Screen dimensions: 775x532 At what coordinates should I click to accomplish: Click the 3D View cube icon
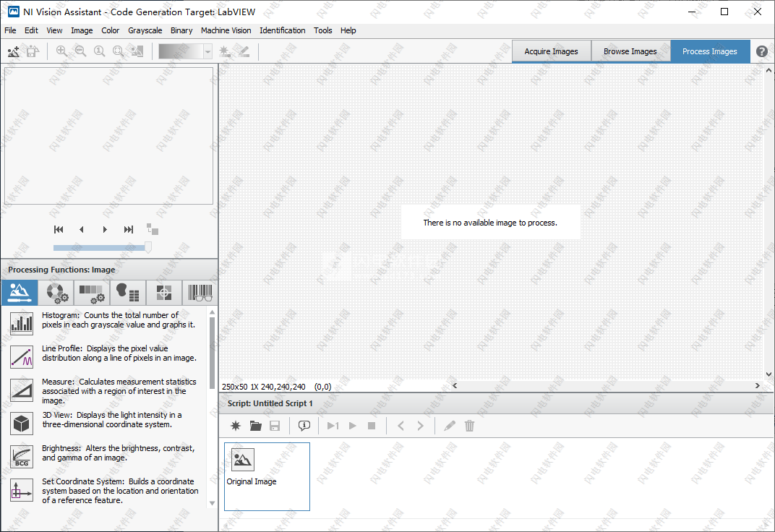22,424
